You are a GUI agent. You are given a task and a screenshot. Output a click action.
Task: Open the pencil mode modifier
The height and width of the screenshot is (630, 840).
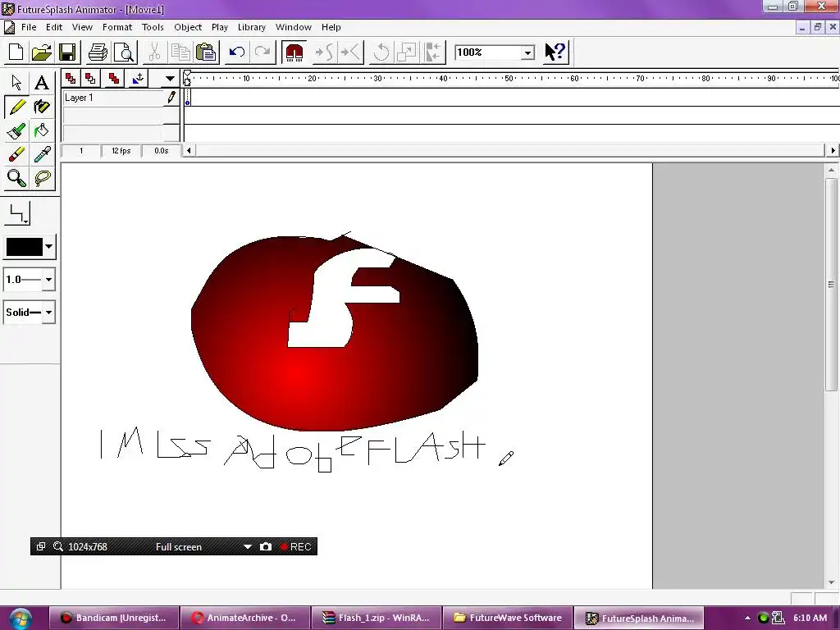pos(19,213)
